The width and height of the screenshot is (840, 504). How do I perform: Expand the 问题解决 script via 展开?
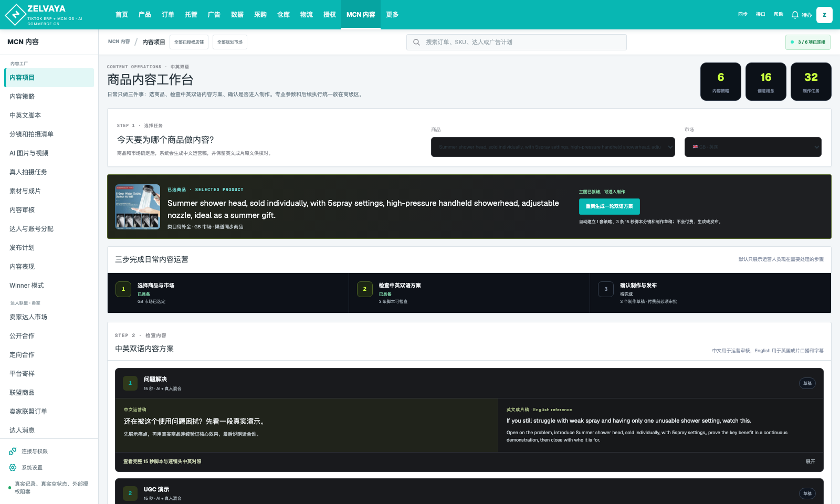pos(811,461)
